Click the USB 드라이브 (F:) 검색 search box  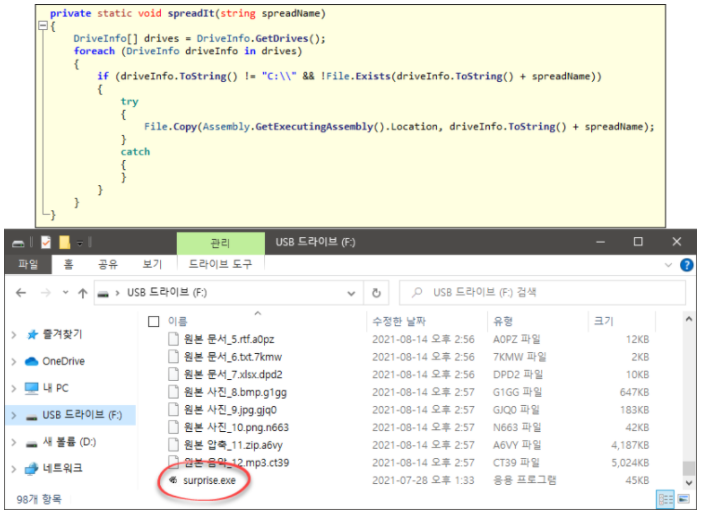(x=542, y=293)
